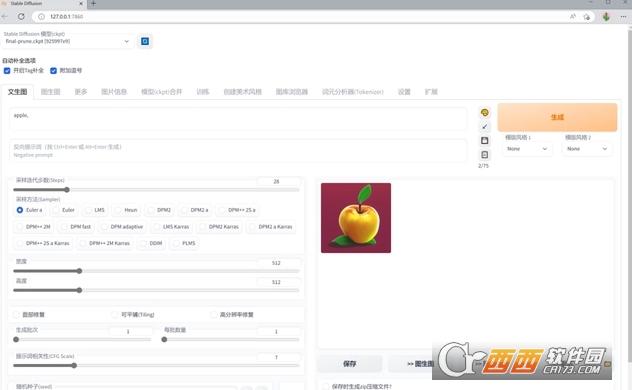Viewport: 632px width, 390px height.
Task: Open the browser three-dot menu
Action: (x=624, y=17)
